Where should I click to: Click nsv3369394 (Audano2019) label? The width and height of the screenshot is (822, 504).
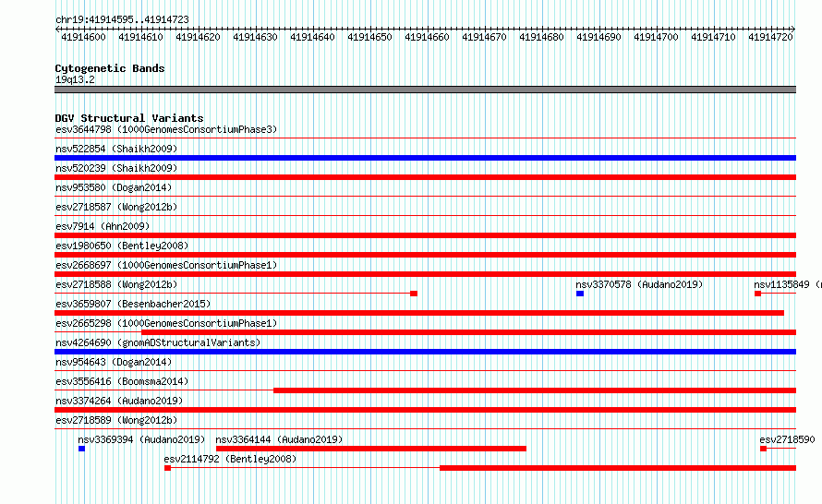click(x=141, y=439)
